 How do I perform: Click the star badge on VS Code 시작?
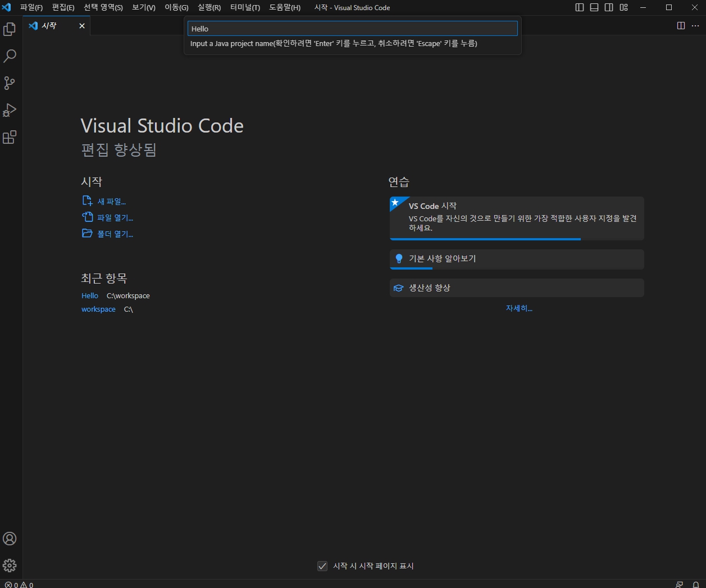click(x=395, y=202)
